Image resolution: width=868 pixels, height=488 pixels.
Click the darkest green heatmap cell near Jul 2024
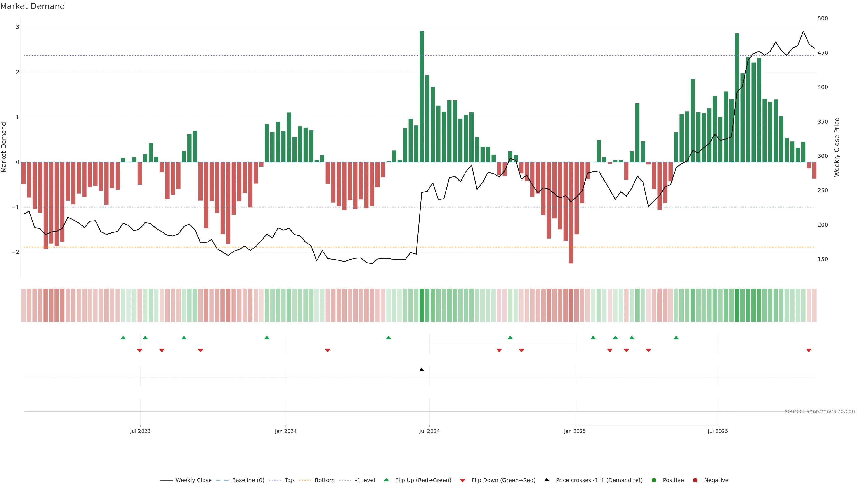click(x=422, y=305)
